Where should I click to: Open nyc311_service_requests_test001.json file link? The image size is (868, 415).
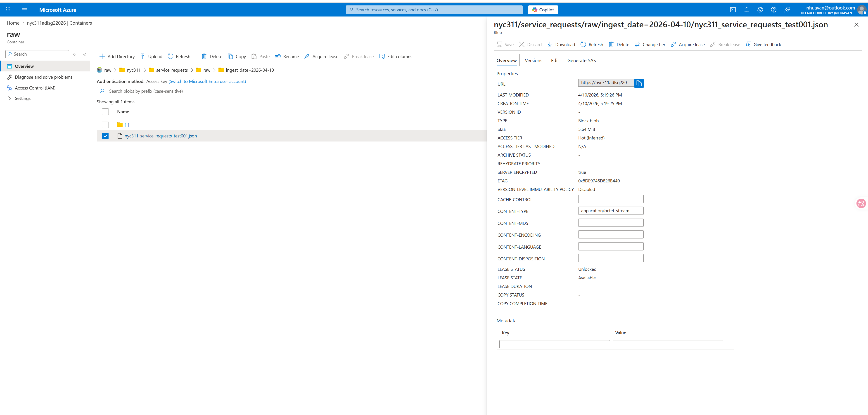tap(160, 136)
